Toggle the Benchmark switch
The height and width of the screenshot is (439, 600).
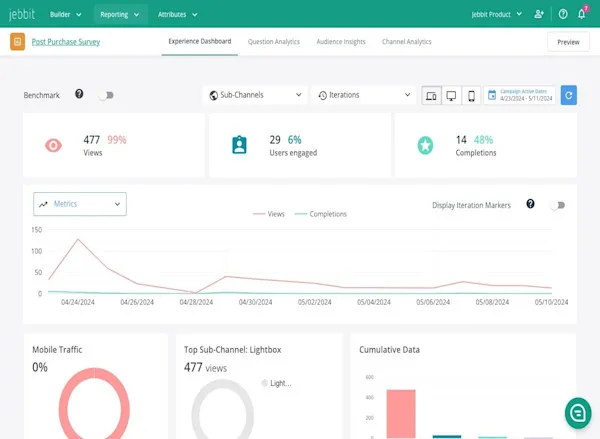click(x=106, y=95)
